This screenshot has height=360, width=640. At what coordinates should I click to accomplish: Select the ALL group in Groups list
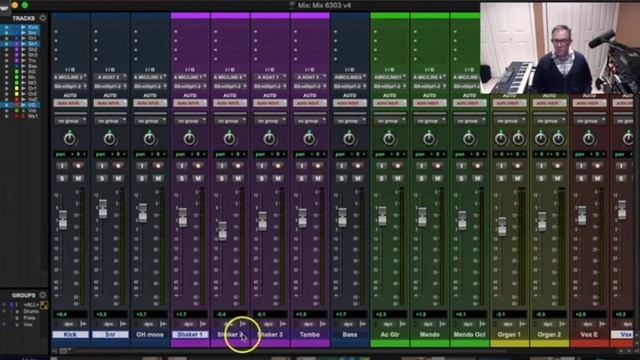tap(31, 305)
